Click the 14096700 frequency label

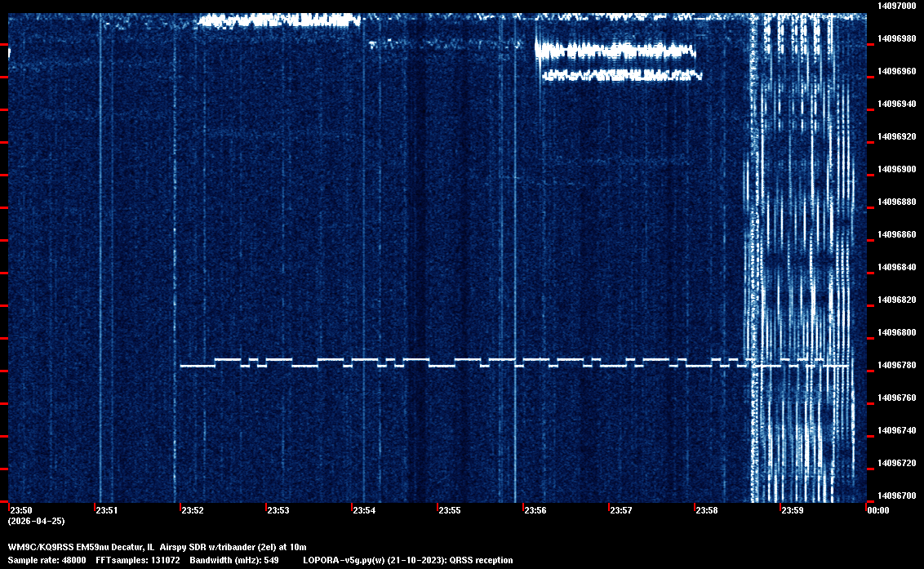point(896,496)
